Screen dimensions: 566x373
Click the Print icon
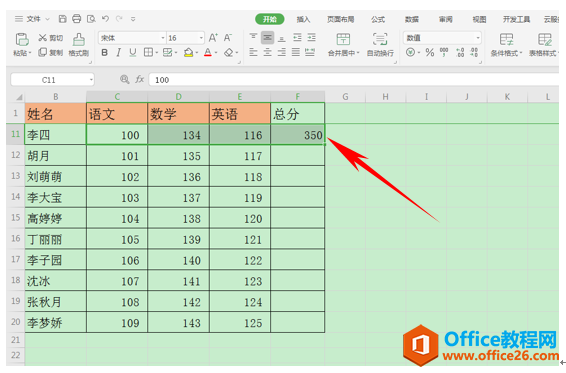pyautogui.click(x=77, y=19)
